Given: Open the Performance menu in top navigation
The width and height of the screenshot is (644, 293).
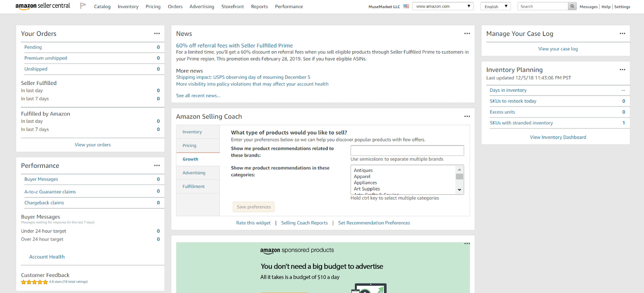Looking at the screenshot, I should 289,6.
